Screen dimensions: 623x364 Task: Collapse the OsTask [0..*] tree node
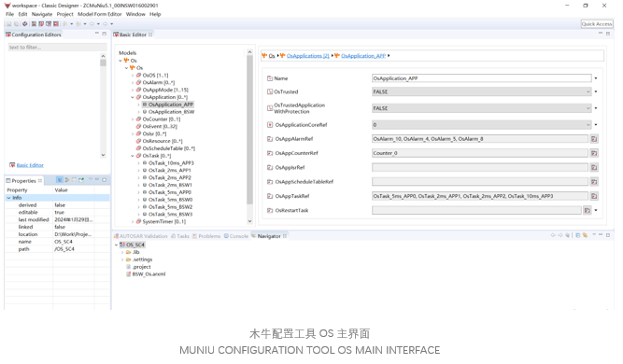pos(133,156)
